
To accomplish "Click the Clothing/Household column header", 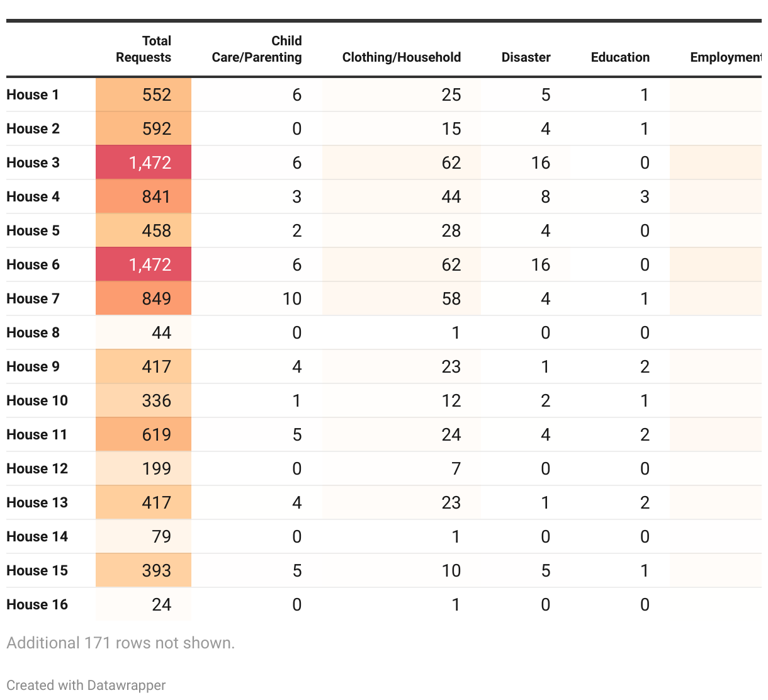I will (402, 57).
